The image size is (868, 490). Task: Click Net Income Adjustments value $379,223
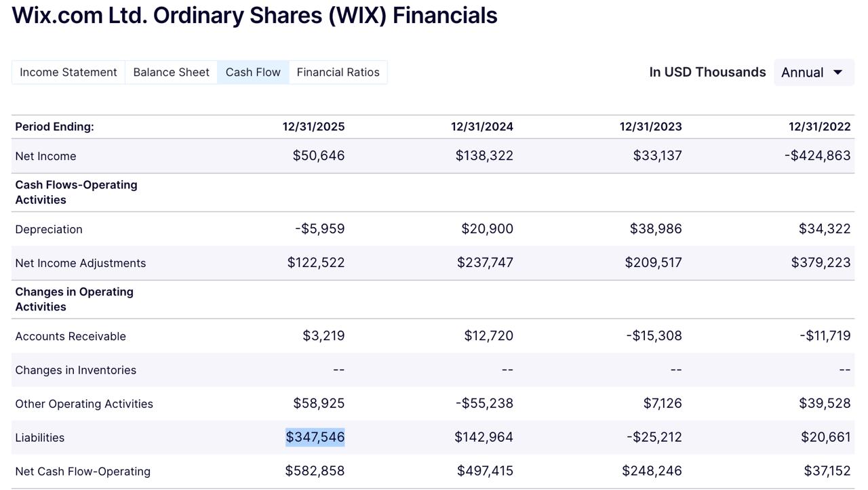(x=821, y=263)
